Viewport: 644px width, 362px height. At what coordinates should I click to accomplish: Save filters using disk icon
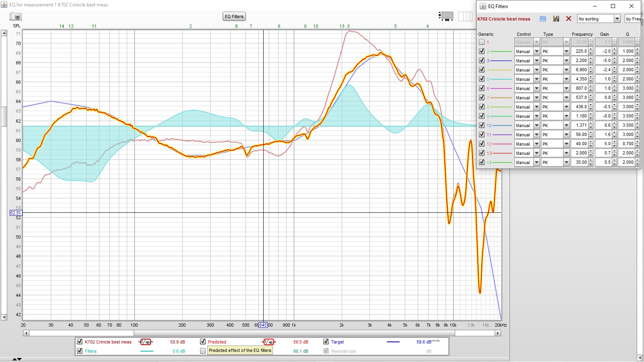coord(556,19)
